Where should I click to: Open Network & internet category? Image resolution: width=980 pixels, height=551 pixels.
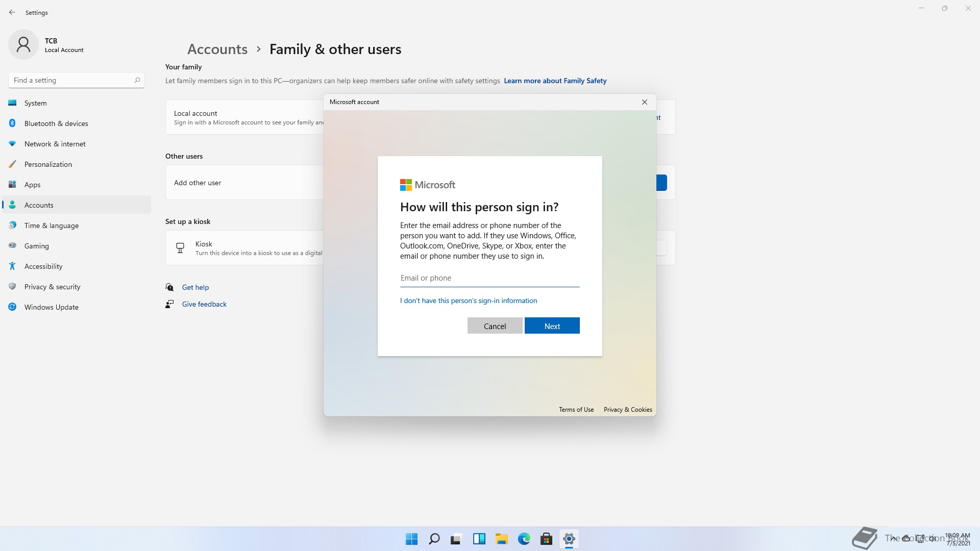coord(77,144)
